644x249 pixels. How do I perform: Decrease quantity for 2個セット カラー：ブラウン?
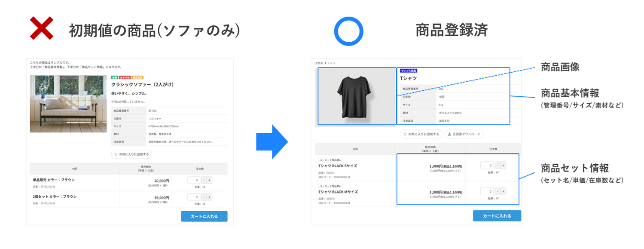[x=203, y=197]
